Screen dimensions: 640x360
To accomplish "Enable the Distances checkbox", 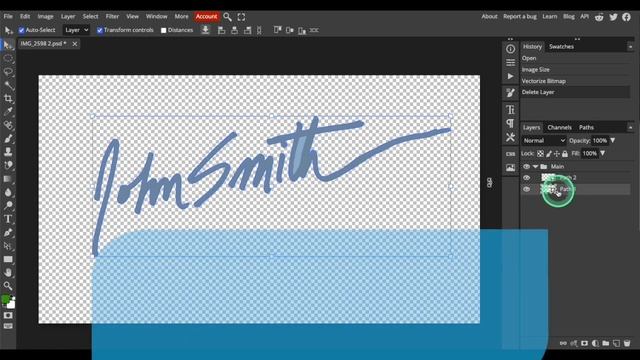I will pos(164,30).
